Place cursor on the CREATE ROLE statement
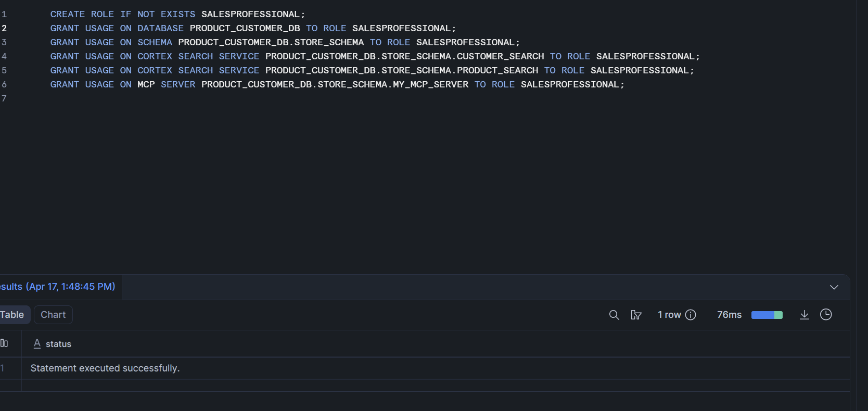The width and height of the screenshot is (868, 411). [x=177, y=14]
